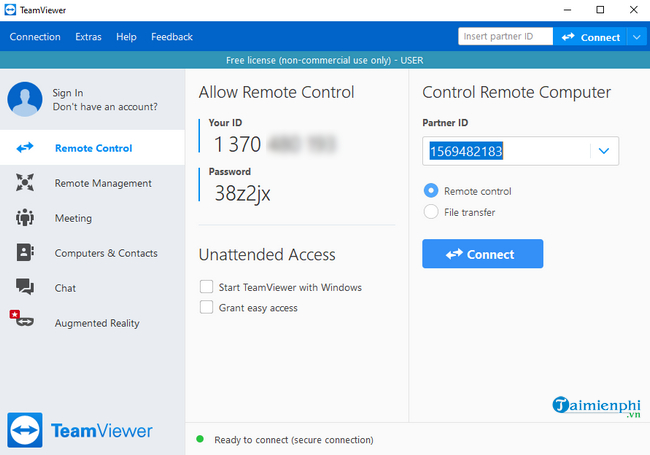Click the user avatar profile icon
650x455 pixels.
[x=25, y=99]
